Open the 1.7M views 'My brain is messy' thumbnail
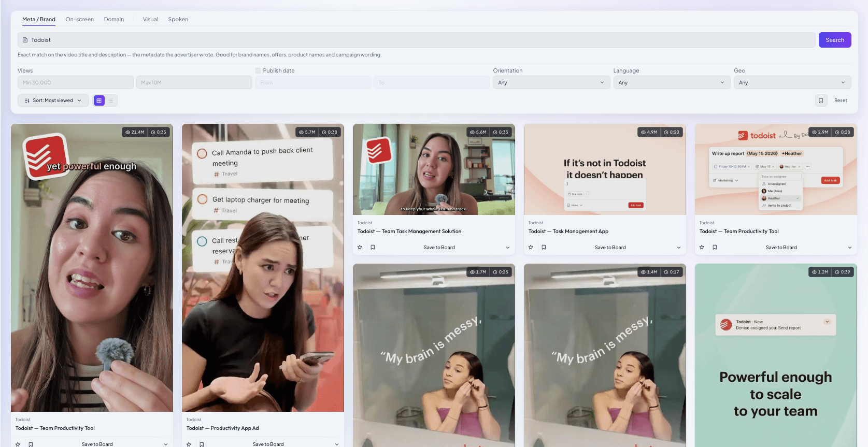The image size is (868, 447). [x=434, y=355]
